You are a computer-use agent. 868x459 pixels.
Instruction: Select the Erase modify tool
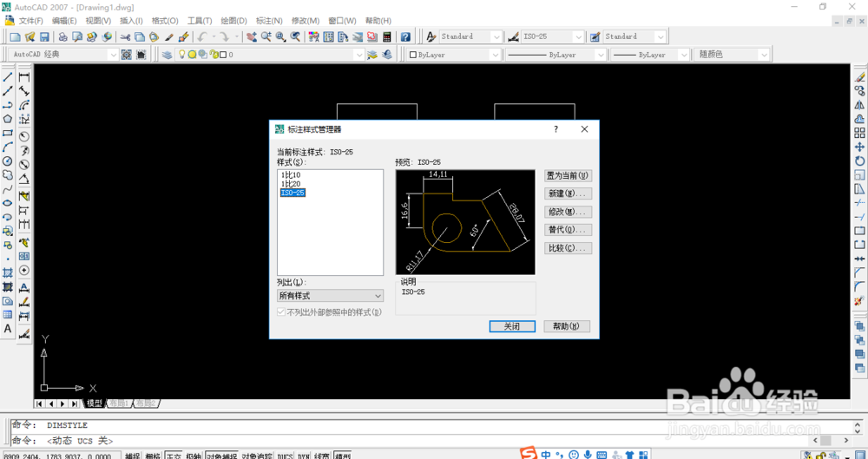[859, 77]
